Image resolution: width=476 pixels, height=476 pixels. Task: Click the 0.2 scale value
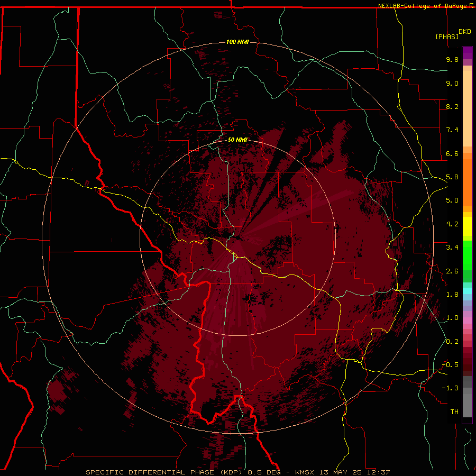[452, 342]
